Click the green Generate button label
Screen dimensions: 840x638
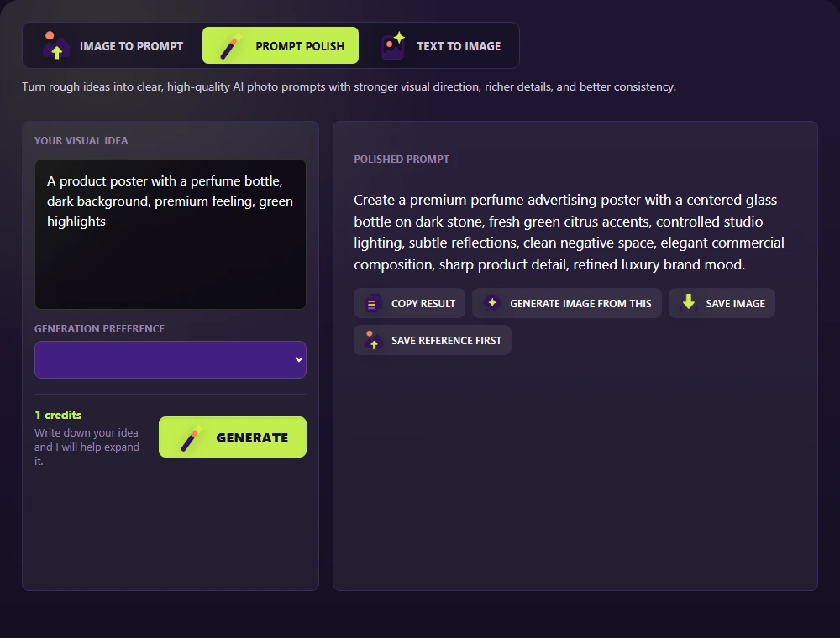pos(252,438)
